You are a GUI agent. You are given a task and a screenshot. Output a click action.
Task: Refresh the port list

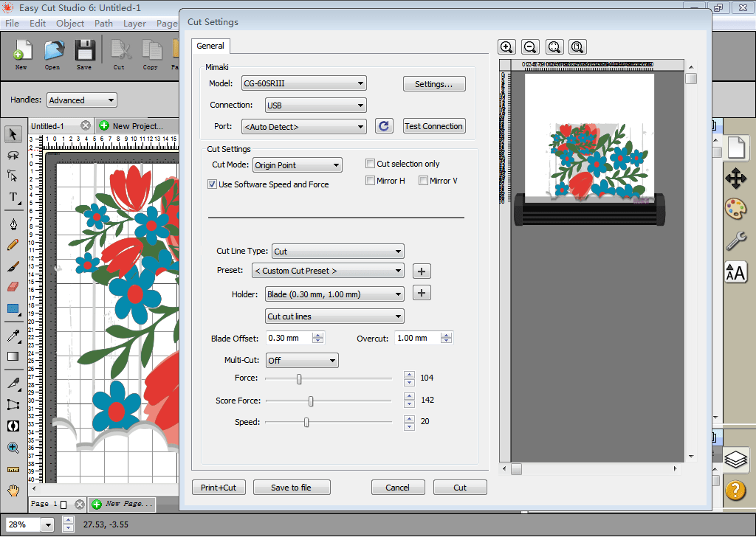[383, 126]
